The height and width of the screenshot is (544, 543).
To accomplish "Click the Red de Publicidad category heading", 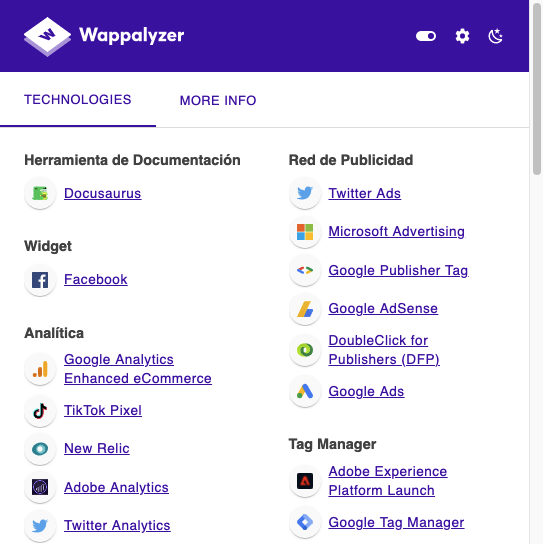I will (x=351, y=160).
